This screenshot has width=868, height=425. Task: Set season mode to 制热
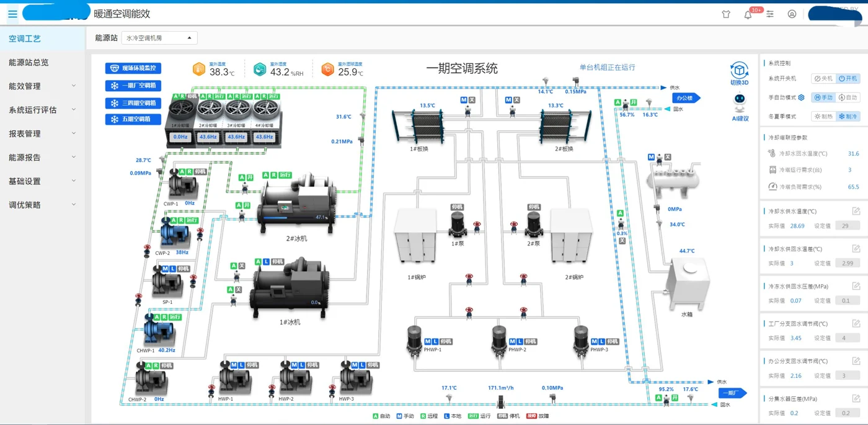click(x=823, y=116)
